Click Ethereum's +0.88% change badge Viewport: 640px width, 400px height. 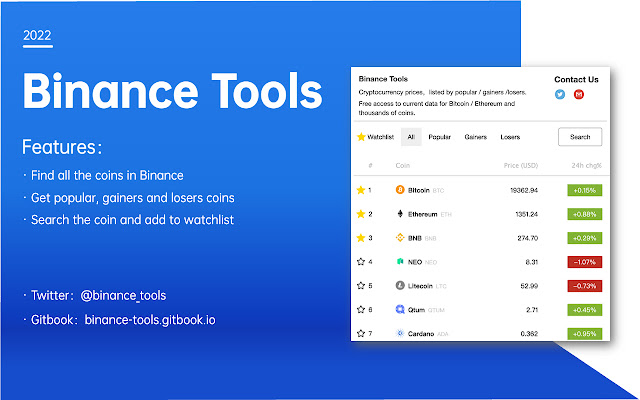click(x=584, y=214)
